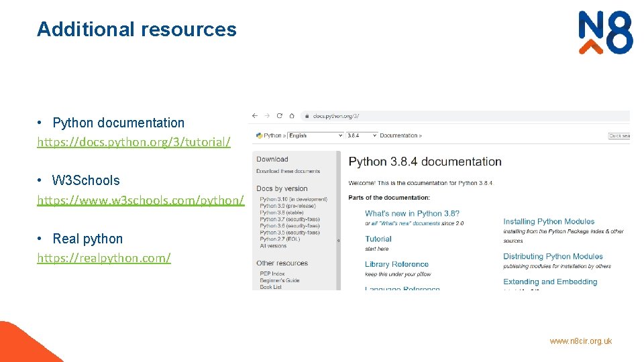
Task: Open What's new in Python 3.8? link
Action: click(x=412, y=213)
